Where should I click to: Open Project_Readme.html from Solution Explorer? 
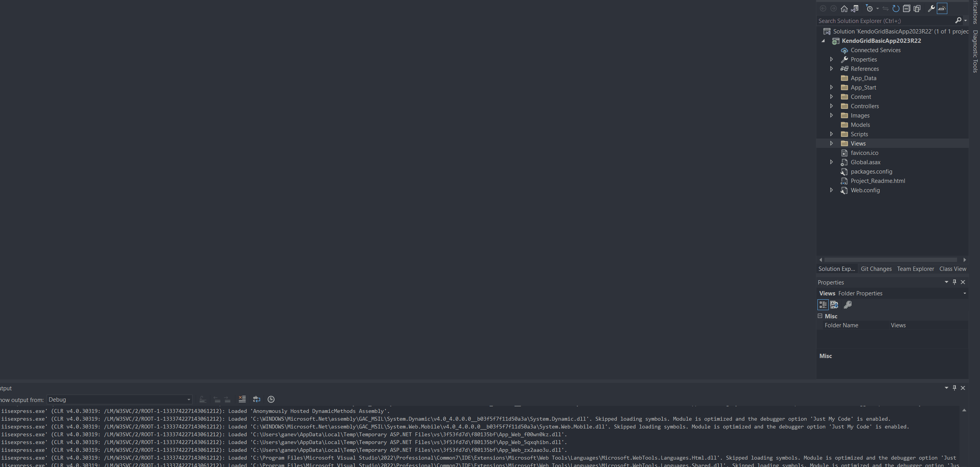coord(878,181)
